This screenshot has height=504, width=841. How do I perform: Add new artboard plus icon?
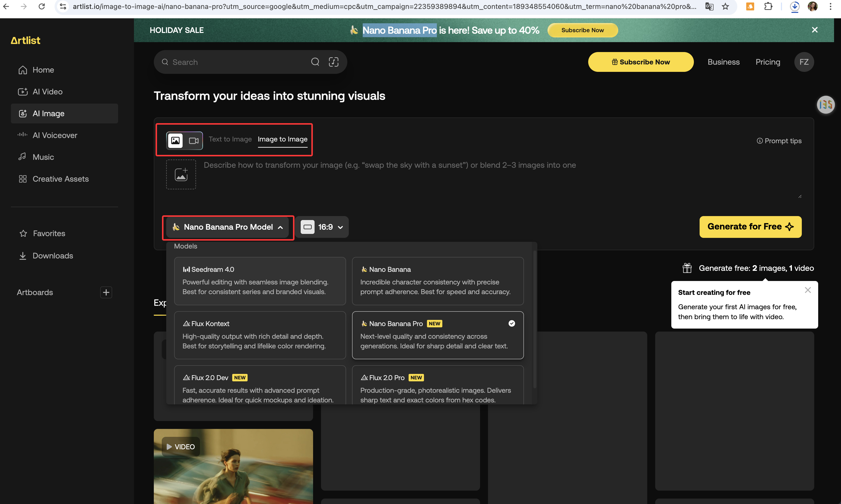pyautogui.click(x=106, y=292)
